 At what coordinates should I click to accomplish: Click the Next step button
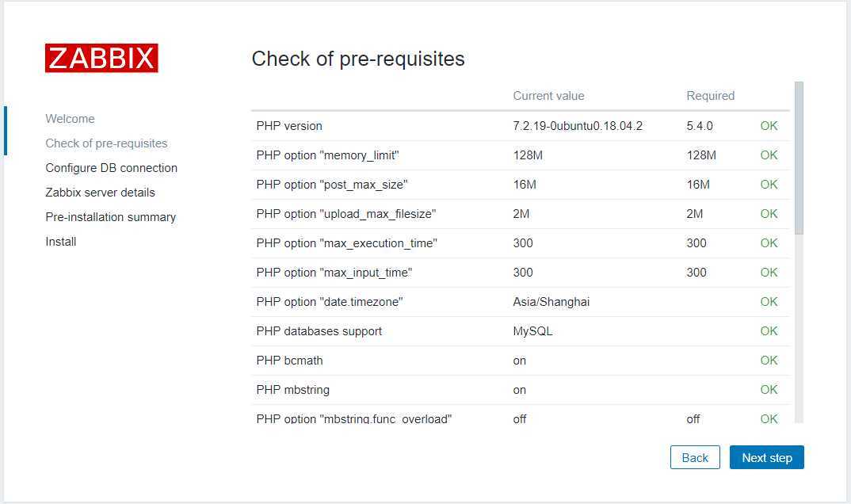click(766, 457)
